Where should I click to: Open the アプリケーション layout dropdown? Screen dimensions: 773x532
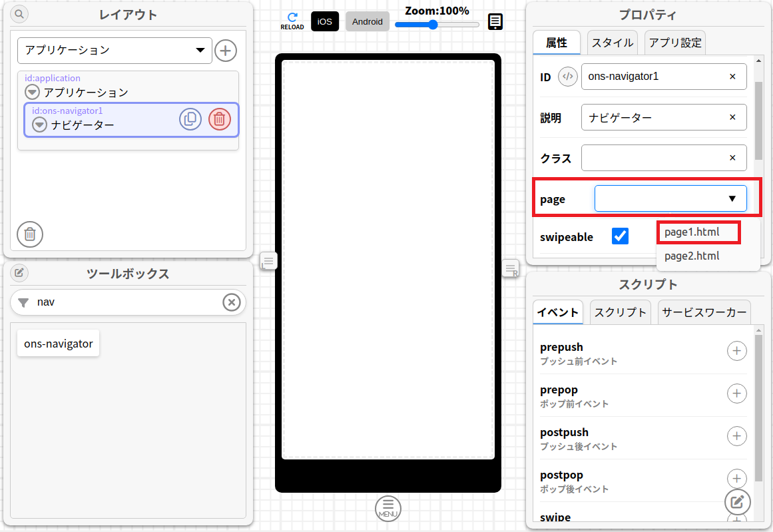tap(114, 50)
